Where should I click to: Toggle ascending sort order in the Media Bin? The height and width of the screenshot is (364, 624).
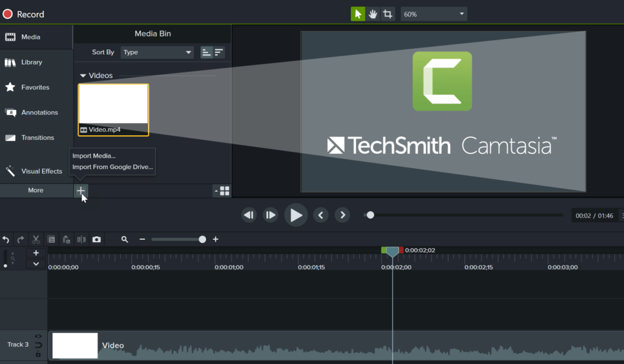click(206, 52)
